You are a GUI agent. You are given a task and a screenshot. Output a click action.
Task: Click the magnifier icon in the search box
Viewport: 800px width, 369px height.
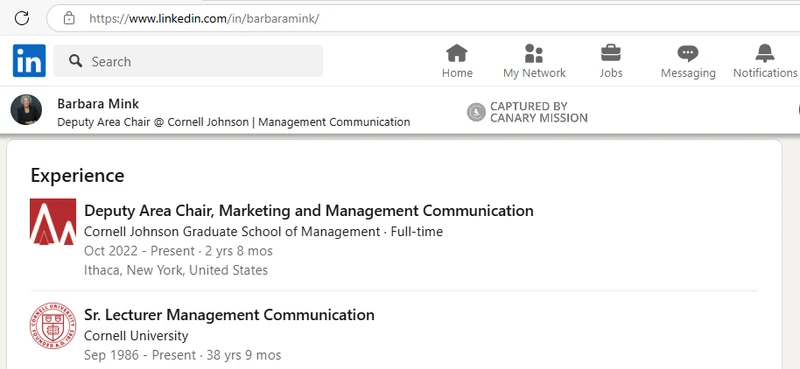[x=76, y=61]
